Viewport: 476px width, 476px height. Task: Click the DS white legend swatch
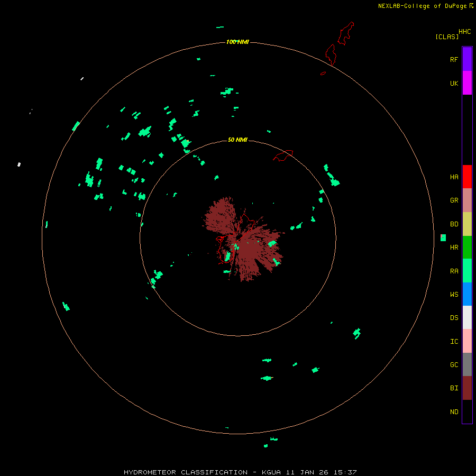click(467, 317)
